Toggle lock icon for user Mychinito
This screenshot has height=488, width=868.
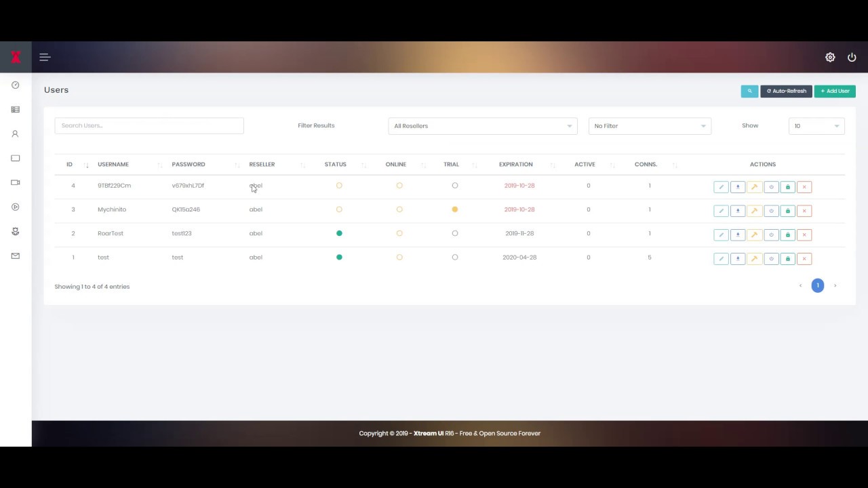tap(787, 211)
